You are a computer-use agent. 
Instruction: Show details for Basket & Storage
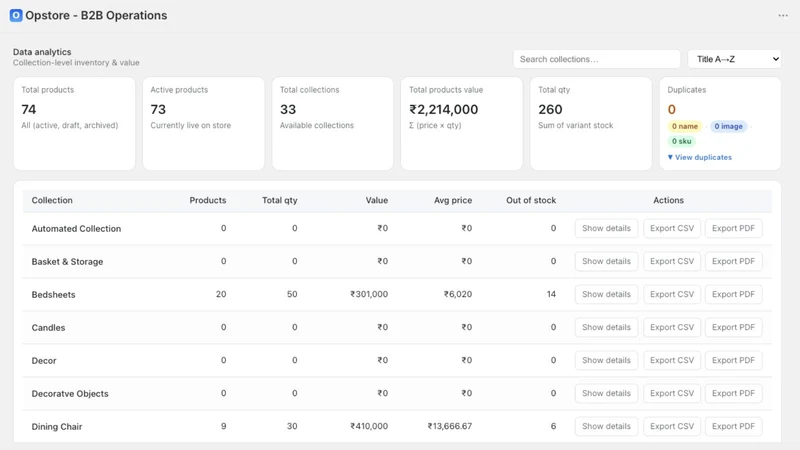click(606, 261)
